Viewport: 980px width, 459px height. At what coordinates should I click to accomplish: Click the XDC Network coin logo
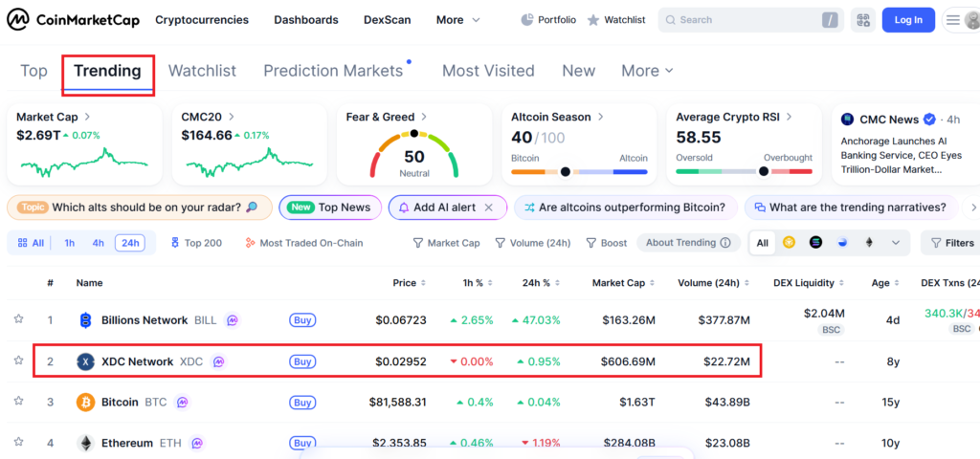point(85,361)
